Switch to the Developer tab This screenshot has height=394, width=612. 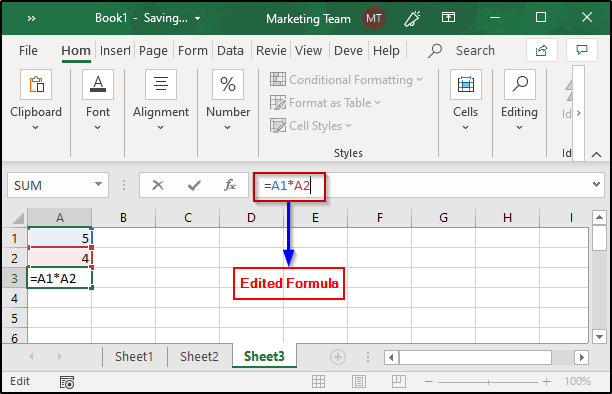348,50
